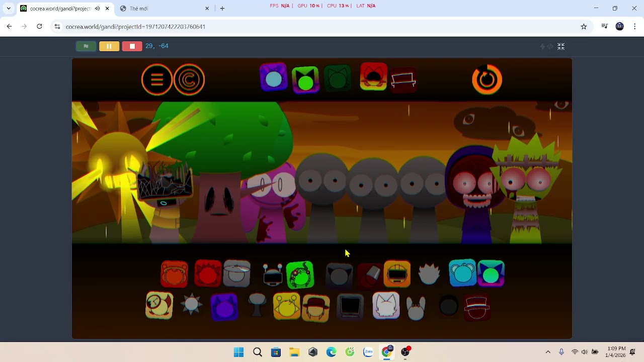Click the purple-hooded skull character

click(473, 194)
